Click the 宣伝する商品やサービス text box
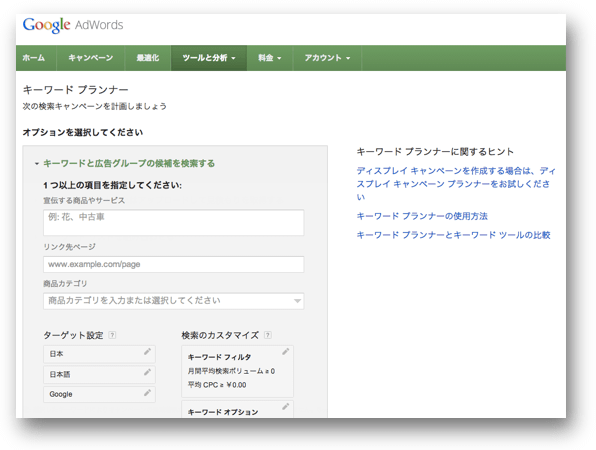 (174, 222)
